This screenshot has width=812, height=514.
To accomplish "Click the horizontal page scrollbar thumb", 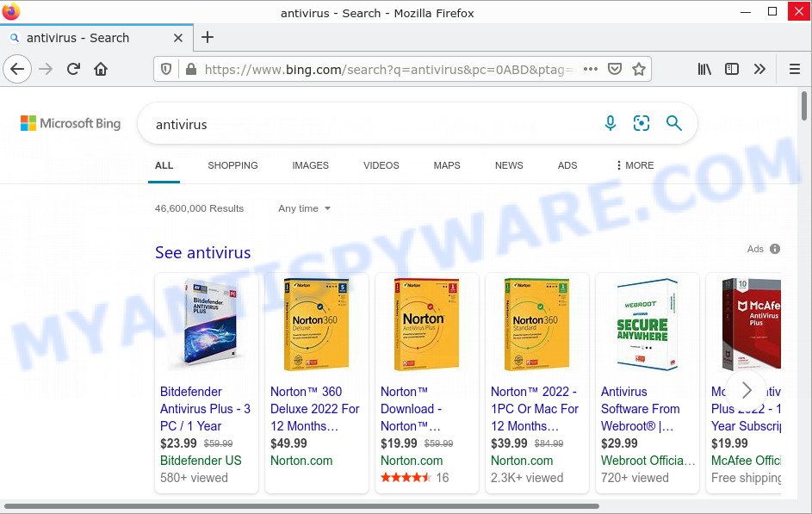I will pos(301,506).
